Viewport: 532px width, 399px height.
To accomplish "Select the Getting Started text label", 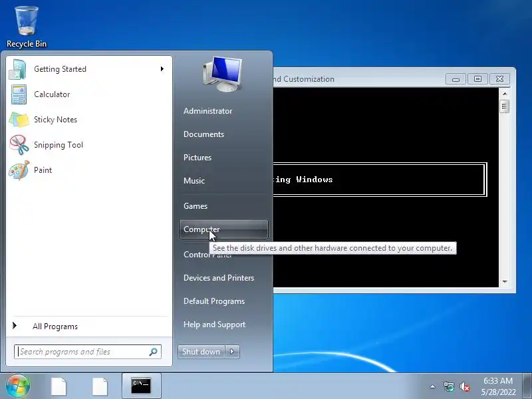I will click(60, 69).
